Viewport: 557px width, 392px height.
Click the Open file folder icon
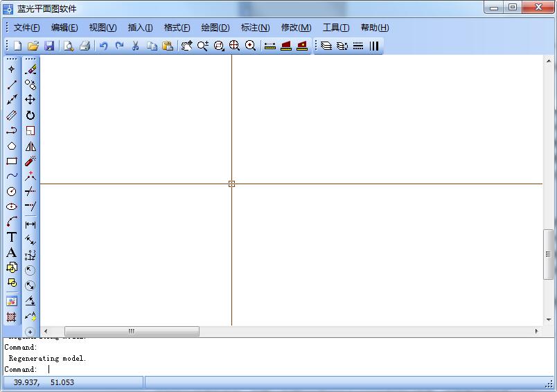click(x=33, y=46)
